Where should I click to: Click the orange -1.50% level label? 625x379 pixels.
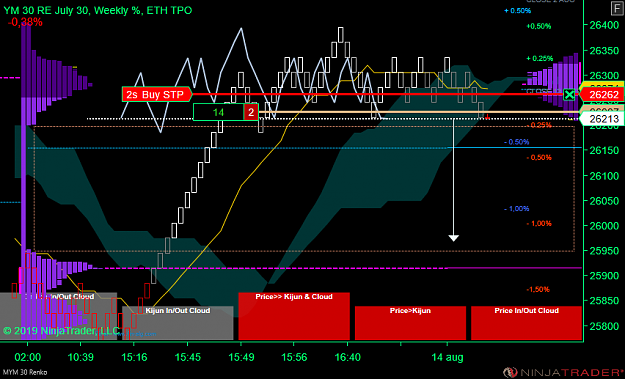[x=538, y=289]
